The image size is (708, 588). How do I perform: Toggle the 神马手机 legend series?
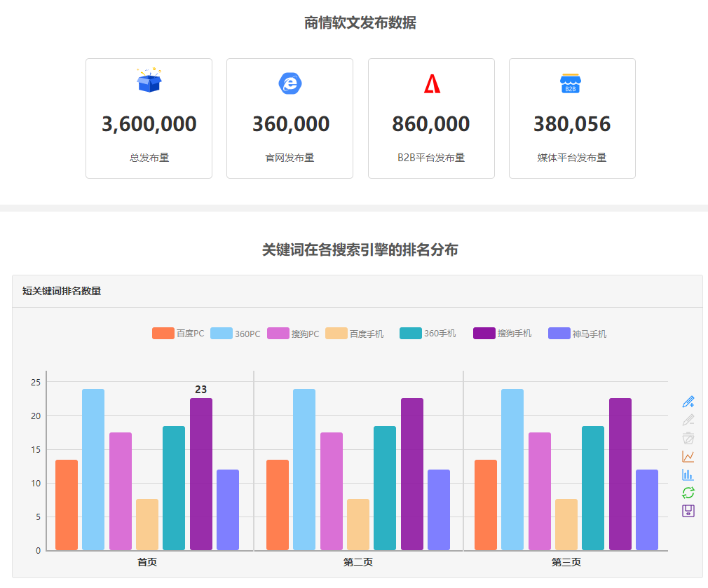577,334
